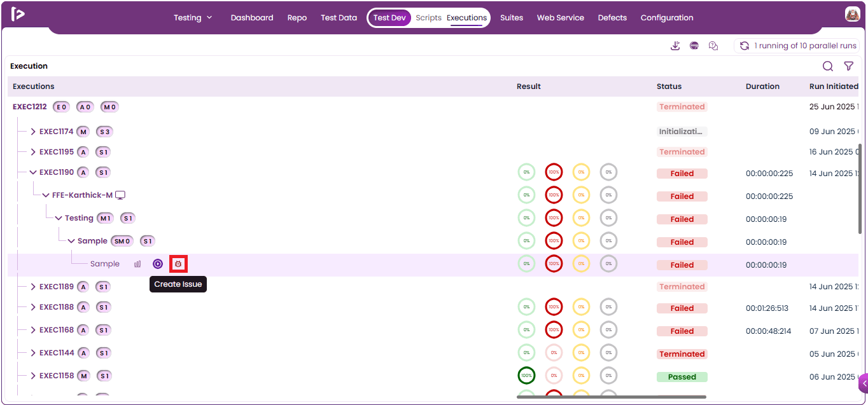Click the red 100% circle in EXEC1168 row
This screenshot has width=868, height=405.
(554, 330)
